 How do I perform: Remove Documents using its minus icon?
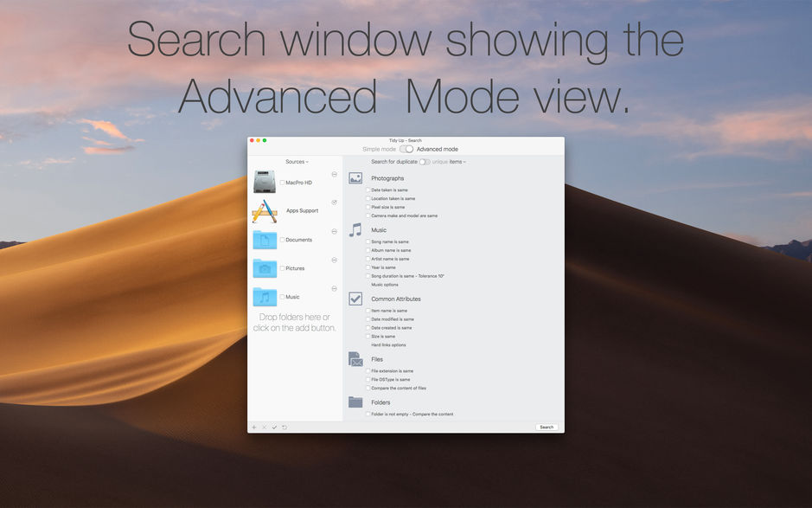334,231
